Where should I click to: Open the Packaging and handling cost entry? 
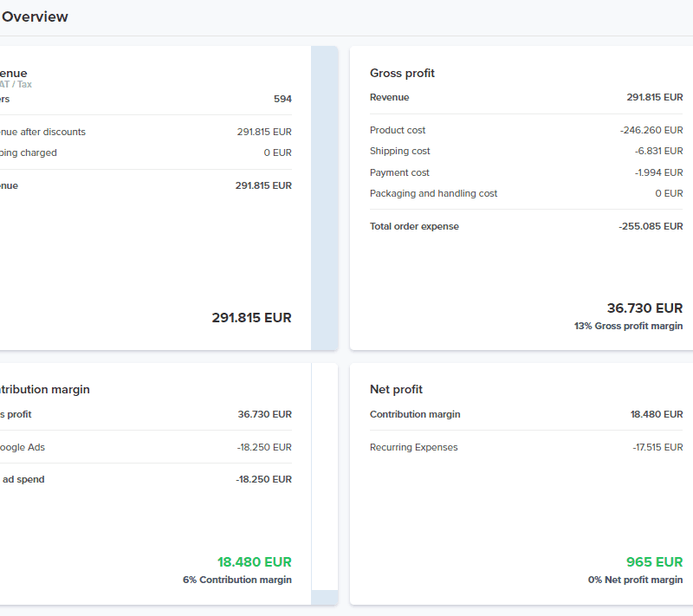pyautogui.click(x=433, y=194)
